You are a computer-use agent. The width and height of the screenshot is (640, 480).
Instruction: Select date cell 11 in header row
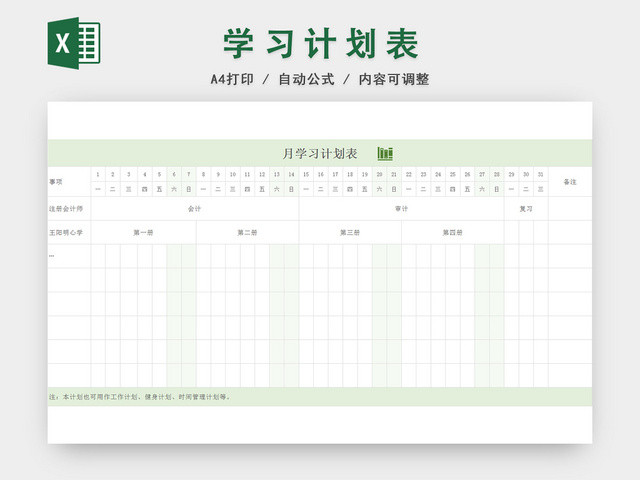point(247,174)
